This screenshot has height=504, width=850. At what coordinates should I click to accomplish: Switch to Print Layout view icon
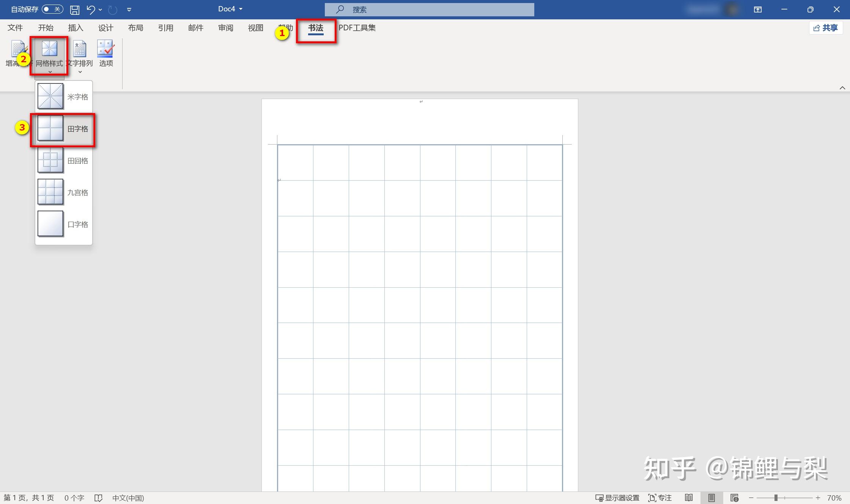(711, 498)
